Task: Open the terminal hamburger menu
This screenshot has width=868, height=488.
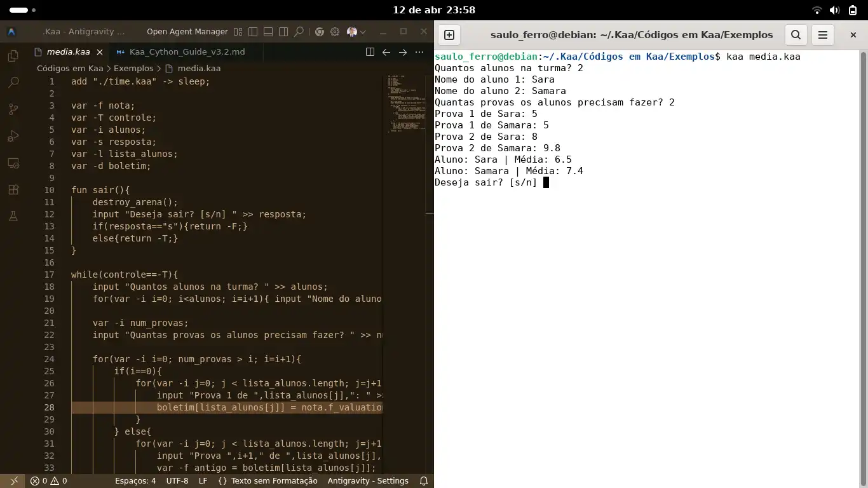Action: click(x=822, y=35)
